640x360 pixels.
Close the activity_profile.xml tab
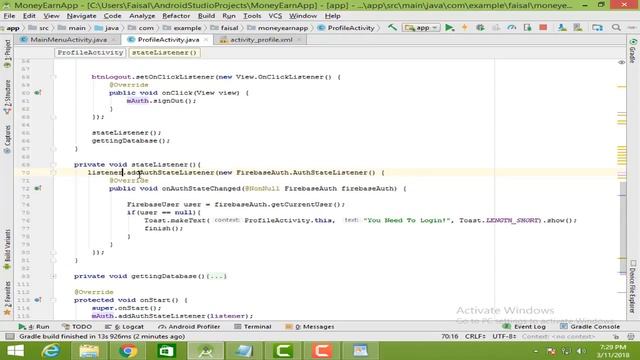(x=299, y=40)
